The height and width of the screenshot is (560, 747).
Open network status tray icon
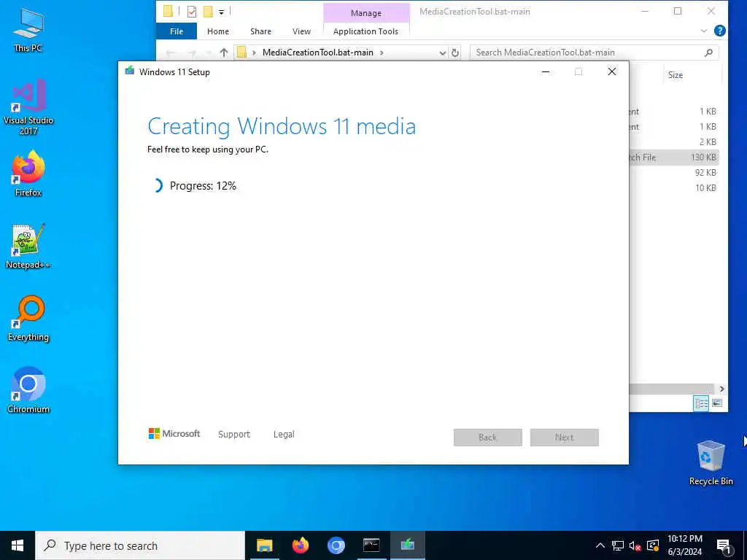[x=618, y=545]
